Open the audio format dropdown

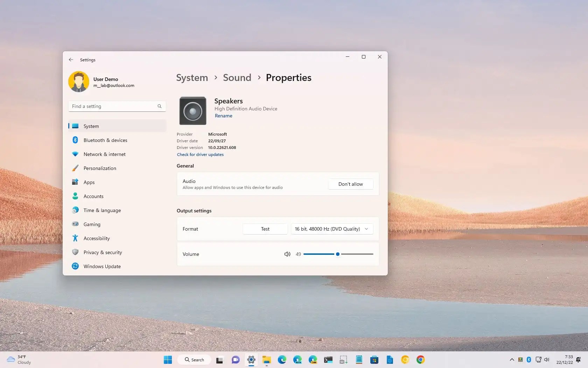[331, 229]
